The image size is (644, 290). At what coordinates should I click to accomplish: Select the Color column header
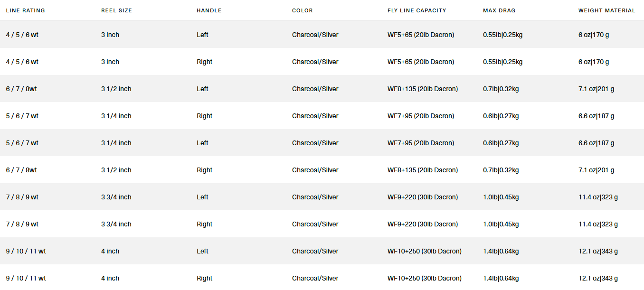[x=303, y=10]
